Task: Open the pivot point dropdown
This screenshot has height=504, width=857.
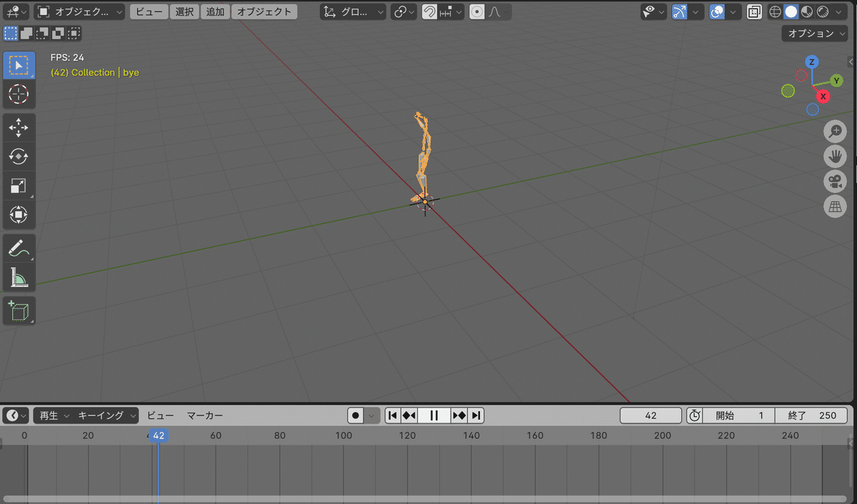Action: (x=404, y=11)
